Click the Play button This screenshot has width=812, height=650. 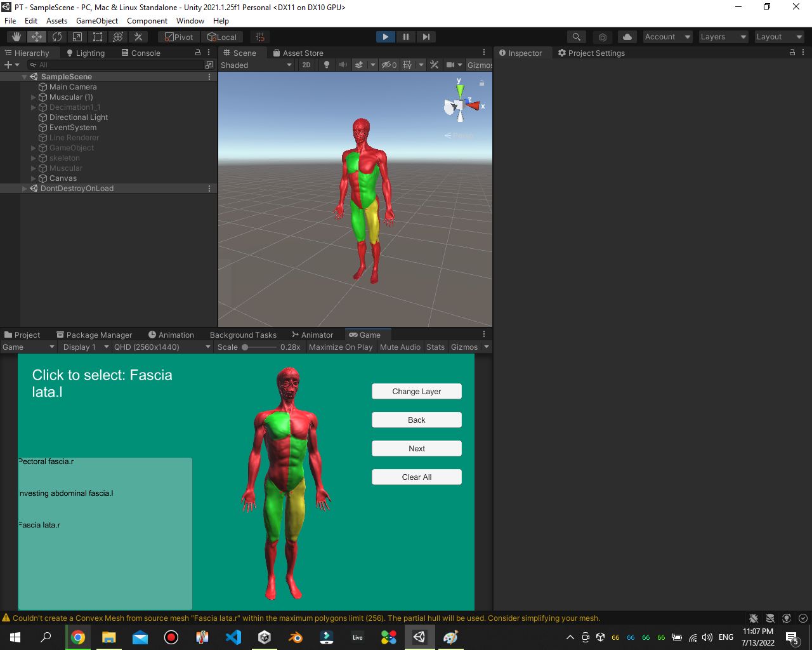point(385,37)
